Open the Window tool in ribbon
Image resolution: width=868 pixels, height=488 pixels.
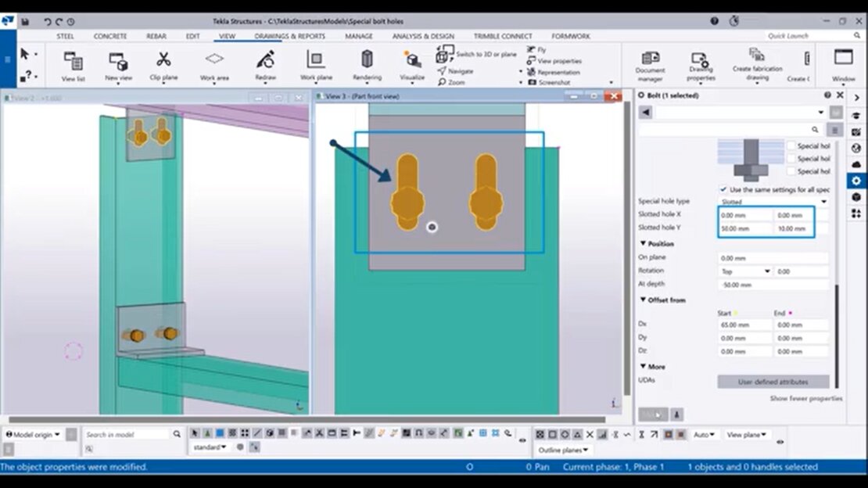[843, 66]
